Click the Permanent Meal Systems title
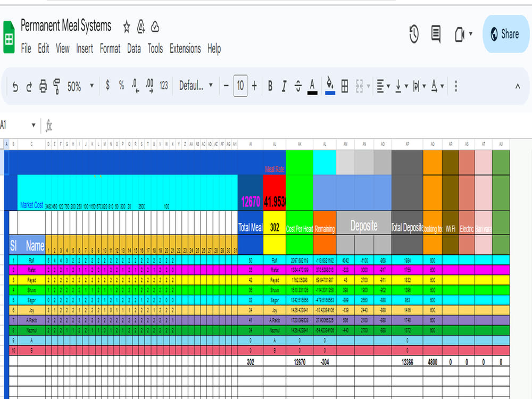 tap(66, 26)
